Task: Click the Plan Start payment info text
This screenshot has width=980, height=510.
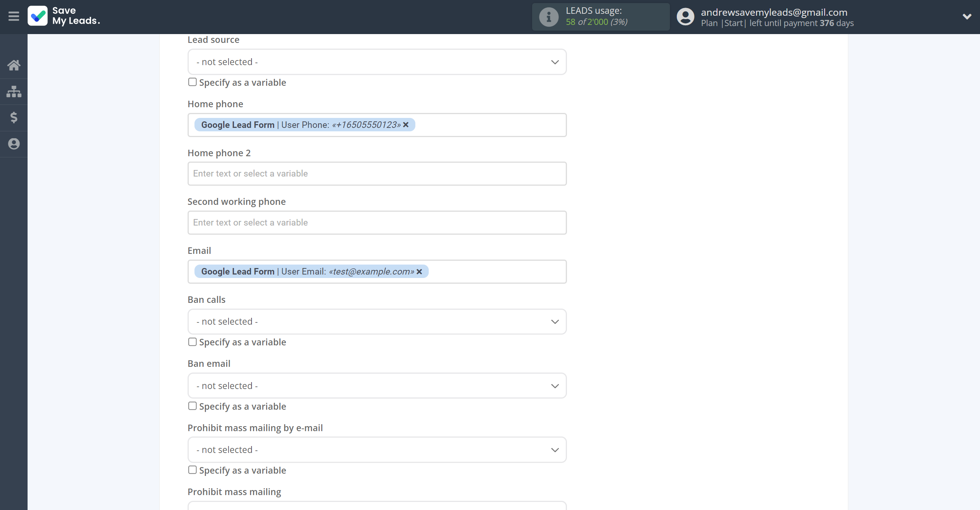Action: pos(777,23)
